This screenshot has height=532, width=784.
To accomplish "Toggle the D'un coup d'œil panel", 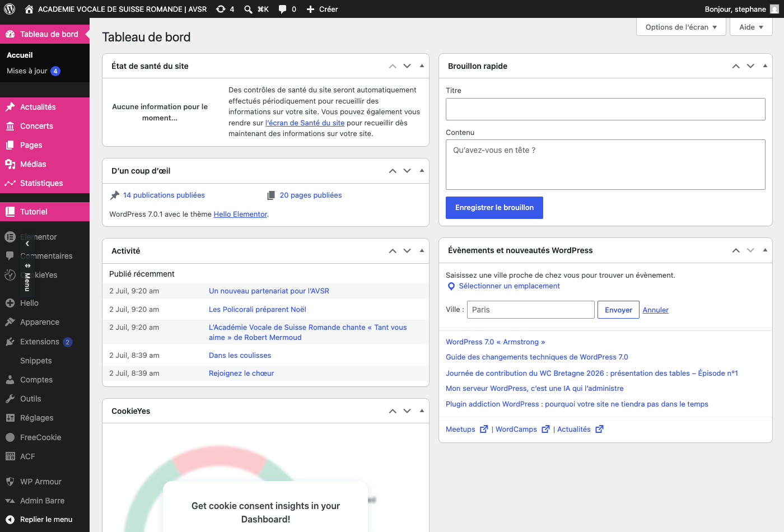I will (x=422, y=170).
